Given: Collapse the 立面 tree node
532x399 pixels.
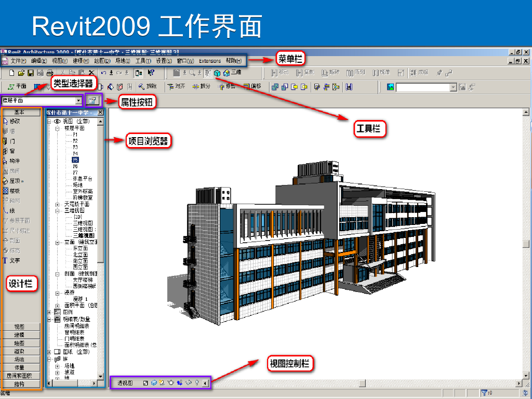Looking at the screenshot, I should click(57, 242).
